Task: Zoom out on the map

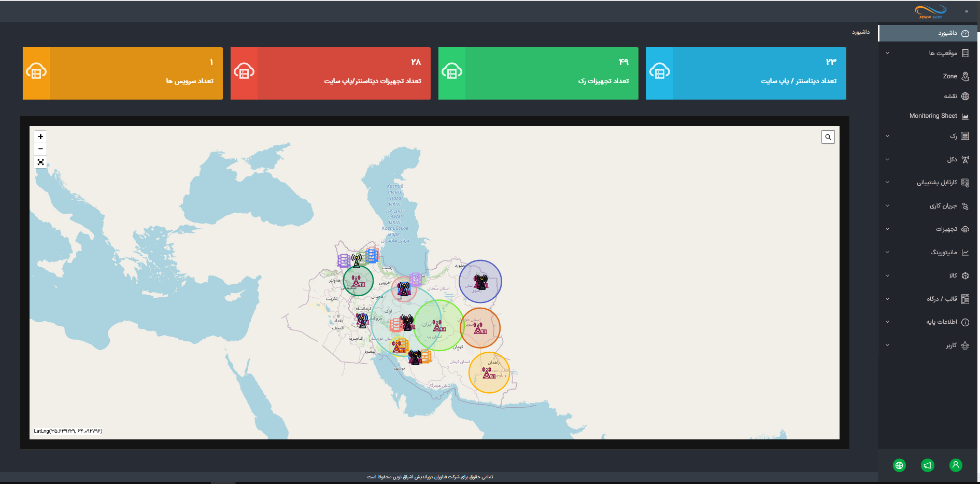Action: 40,149
